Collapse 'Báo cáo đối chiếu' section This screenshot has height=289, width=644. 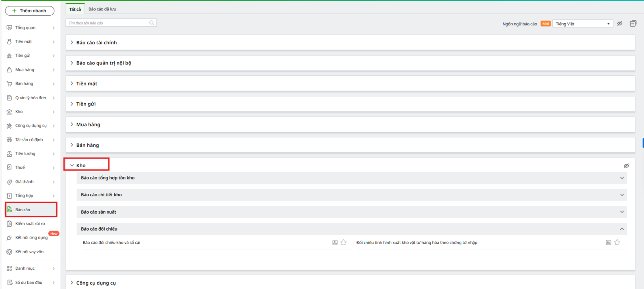622,229
